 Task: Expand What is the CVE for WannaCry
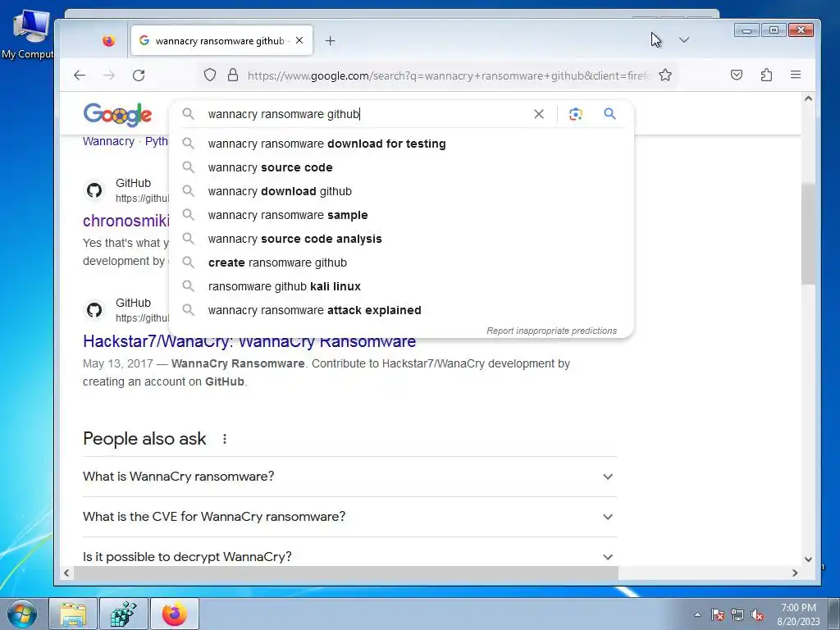349,517
